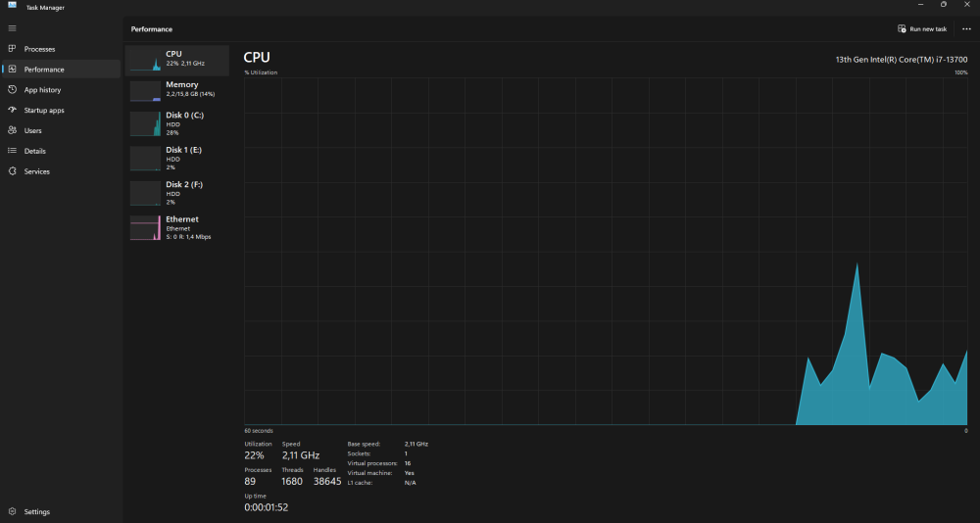Open the Details page

[61, 151]
